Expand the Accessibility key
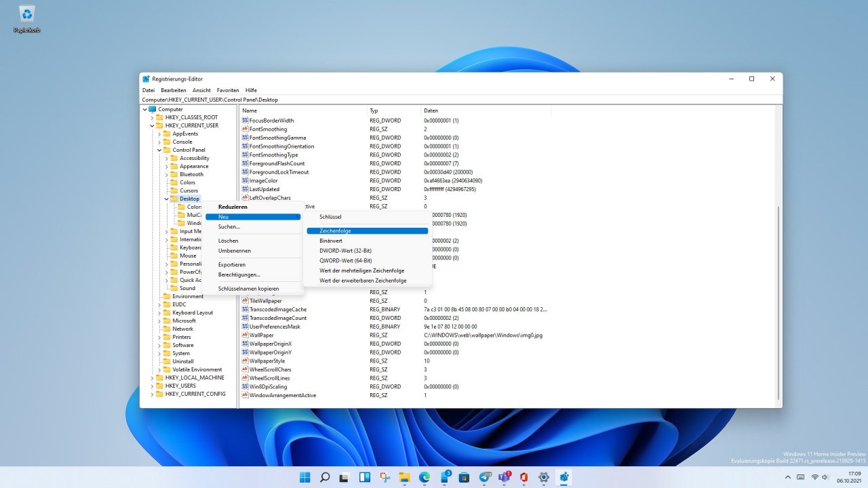This screenshot has width=868, height=488. [167, 158]
